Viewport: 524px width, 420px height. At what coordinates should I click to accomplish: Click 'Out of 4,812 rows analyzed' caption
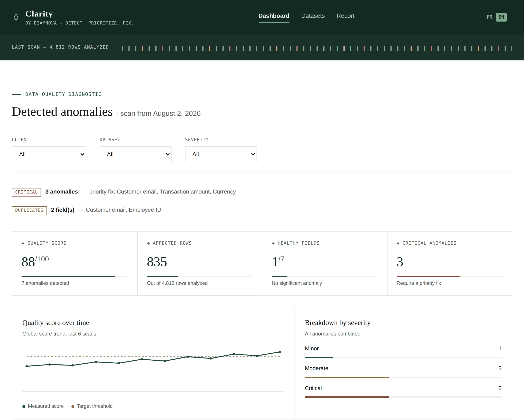point(177,283)
